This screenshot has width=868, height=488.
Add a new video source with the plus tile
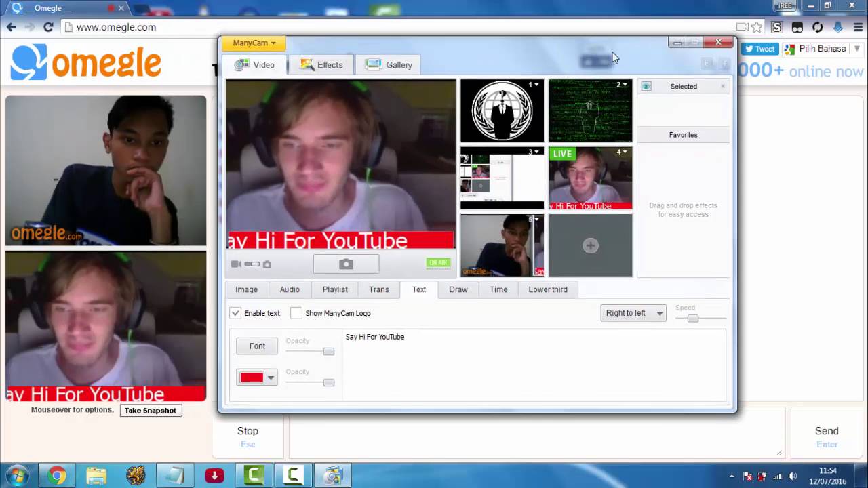[590, 245]
